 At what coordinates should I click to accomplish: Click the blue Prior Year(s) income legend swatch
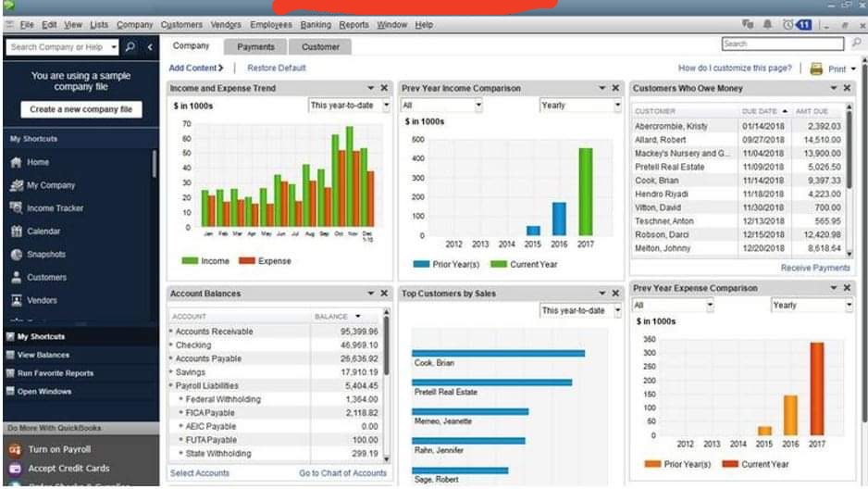point(421,264)
